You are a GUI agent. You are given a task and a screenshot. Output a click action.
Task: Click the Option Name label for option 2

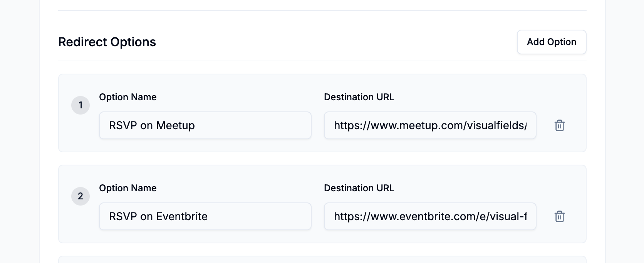pyautogui.click(x=128, y=188)
